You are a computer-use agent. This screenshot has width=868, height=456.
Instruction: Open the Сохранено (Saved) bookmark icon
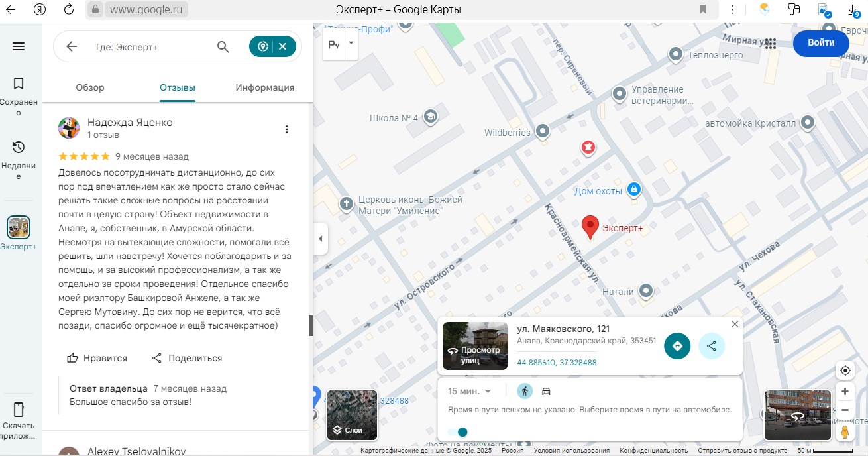pos(19,84)
